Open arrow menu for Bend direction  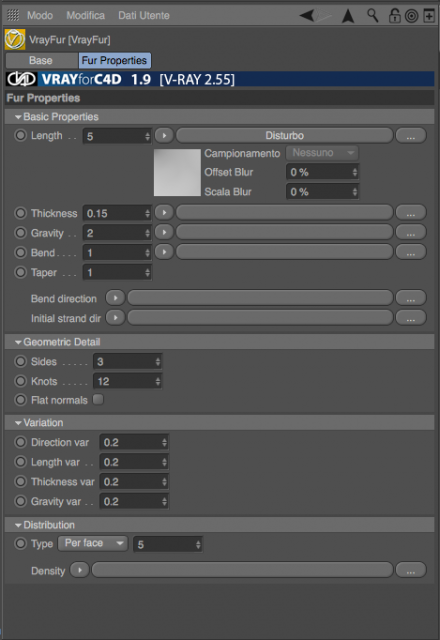(115, 298)
